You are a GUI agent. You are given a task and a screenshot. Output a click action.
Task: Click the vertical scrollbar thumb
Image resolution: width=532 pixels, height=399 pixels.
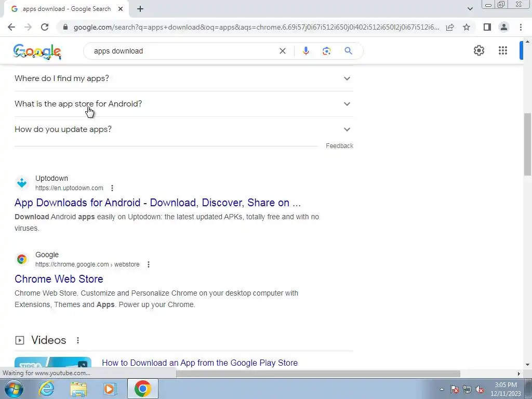pyautogui.click(x=527, y=144)
